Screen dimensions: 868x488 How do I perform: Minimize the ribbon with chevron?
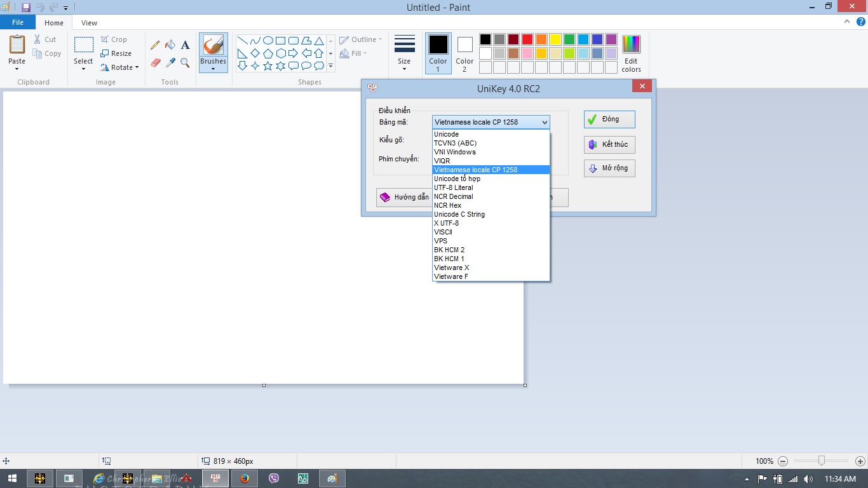coord(847,22)
